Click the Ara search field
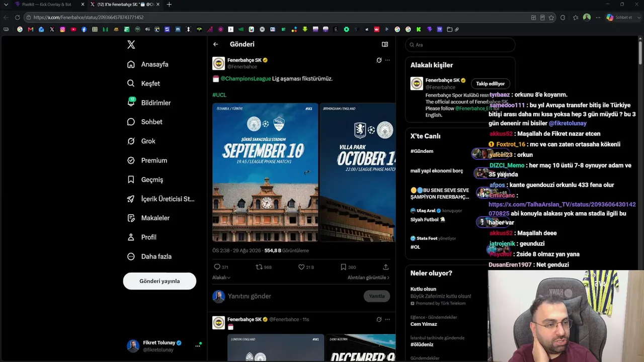 460,45
